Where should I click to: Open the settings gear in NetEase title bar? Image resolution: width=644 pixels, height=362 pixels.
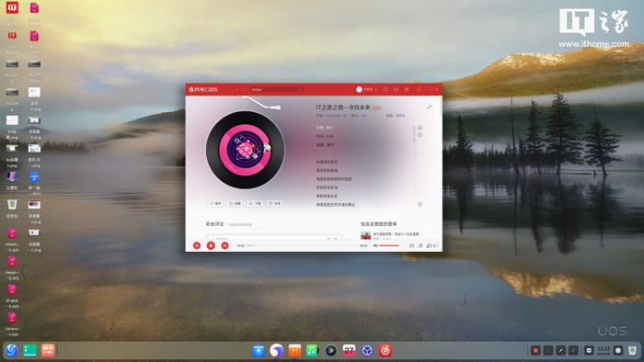tap(407, 89)
